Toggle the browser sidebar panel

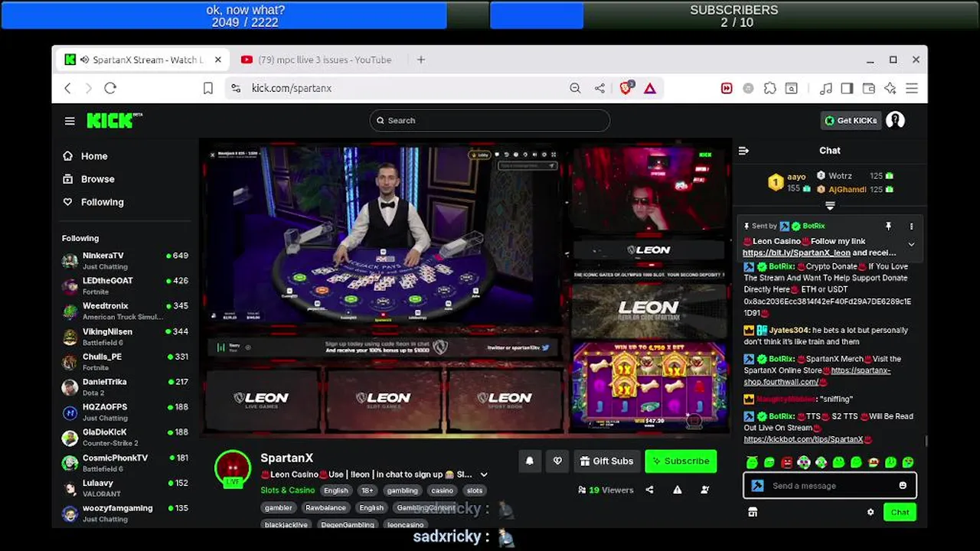pos(847,88)
